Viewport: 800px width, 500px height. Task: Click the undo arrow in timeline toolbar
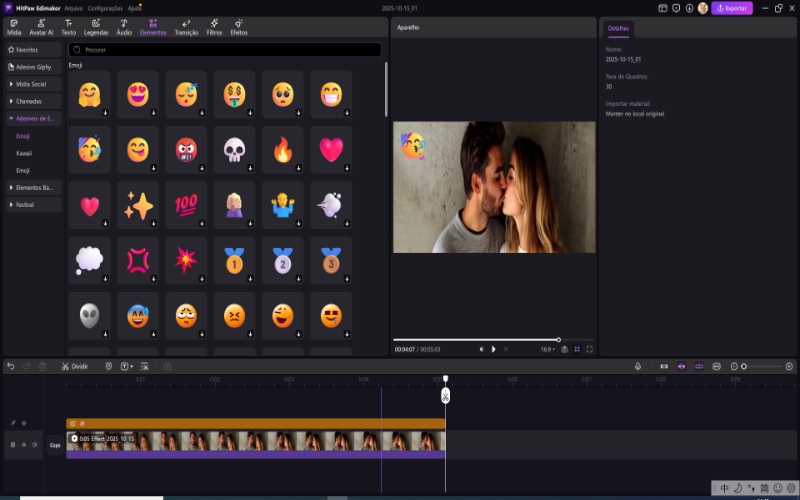point(11,366)
